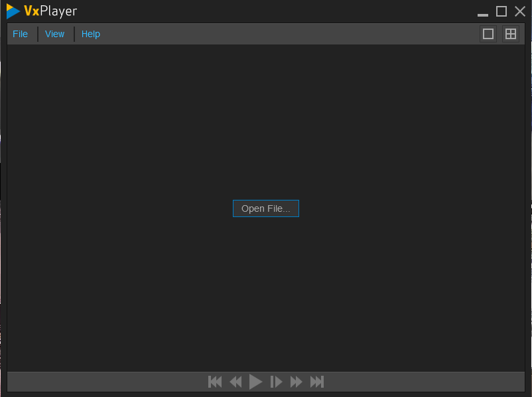Close the VxPlayer application
This screenshot has width=532, height=397.
click(x=520, y=11)
